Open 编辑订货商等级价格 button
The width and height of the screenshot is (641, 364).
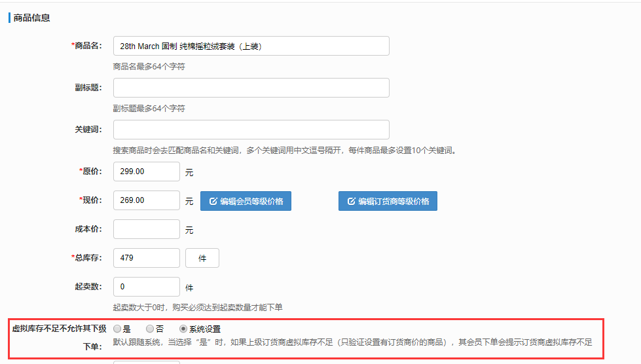[388, 201]
